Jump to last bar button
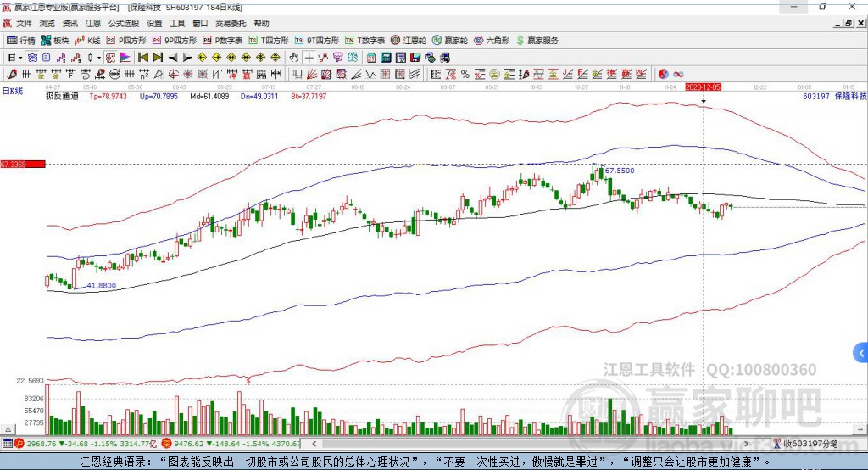The height and width of the screenshot is (470, 868). pos(158,57)
